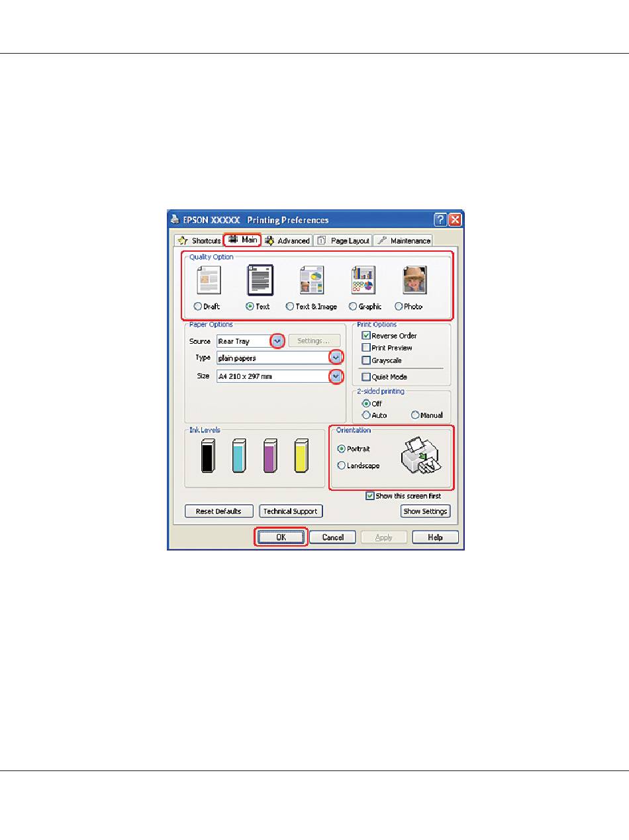The width and height of the screenshot is (629, 840).
Task: Click the help question mark title button
Action: coord(442,220)
